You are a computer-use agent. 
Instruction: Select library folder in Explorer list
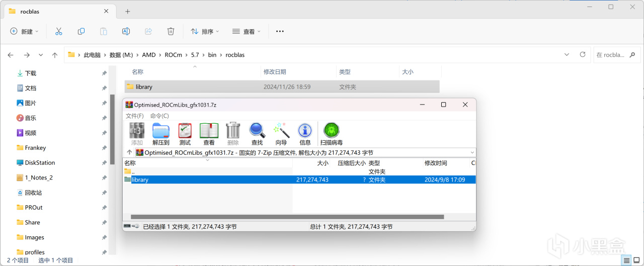282,86
